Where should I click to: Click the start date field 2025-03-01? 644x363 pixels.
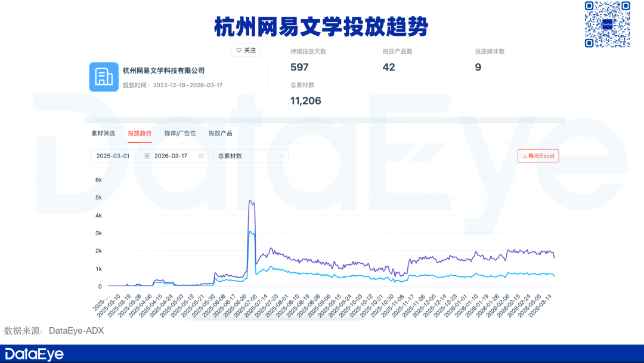(x=113, y=156)
